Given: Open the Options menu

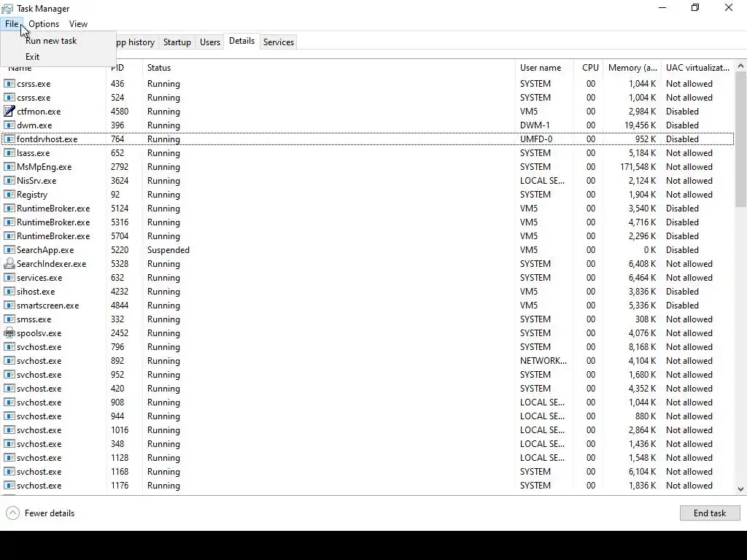Looking at the screenshot, I should pos(44,24).
